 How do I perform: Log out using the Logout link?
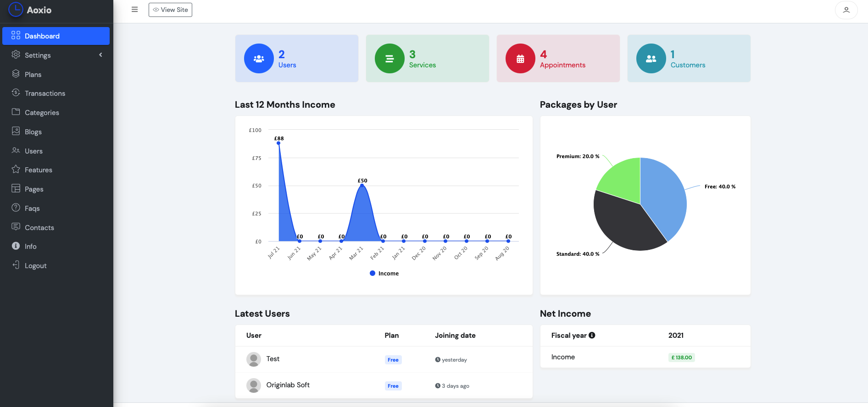tap(35, 266)
